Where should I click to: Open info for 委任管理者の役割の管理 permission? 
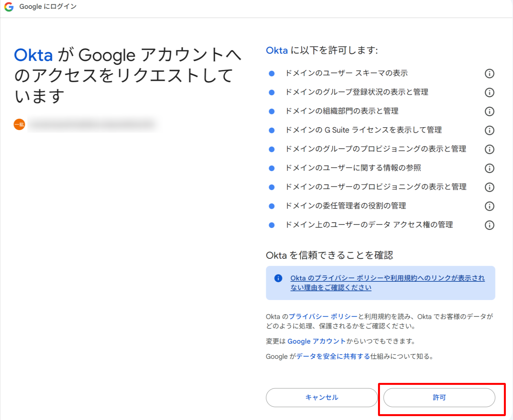489,206
